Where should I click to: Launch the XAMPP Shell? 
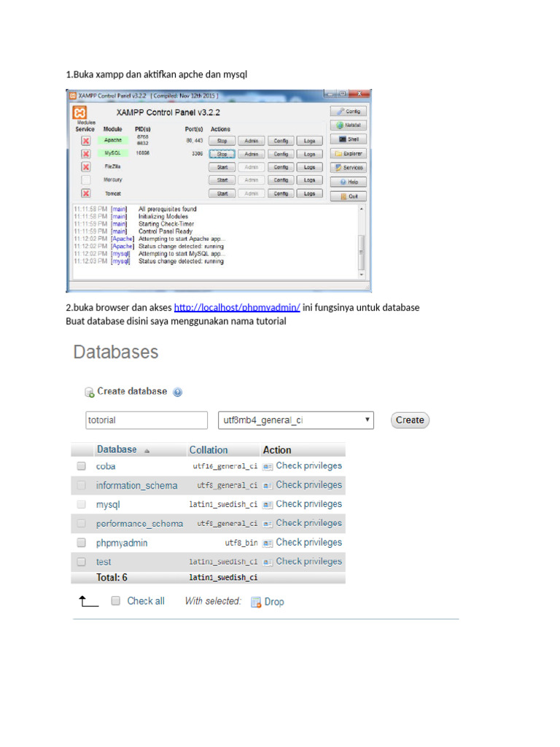click(x=348, y=139)
